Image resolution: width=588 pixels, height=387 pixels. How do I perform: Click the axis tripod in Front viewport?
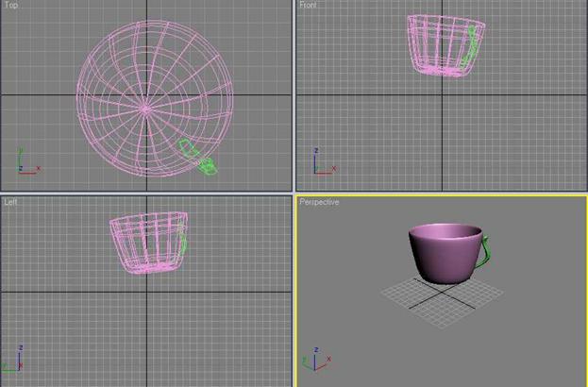click(x=321, y=163)
